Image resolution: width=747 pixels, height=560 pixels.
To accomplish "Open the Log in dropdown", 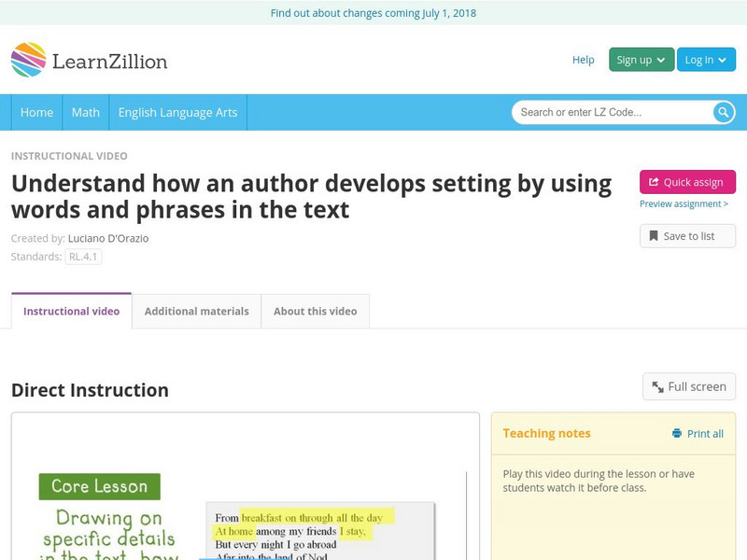I will pyautogui.click(x=706, y=60).
